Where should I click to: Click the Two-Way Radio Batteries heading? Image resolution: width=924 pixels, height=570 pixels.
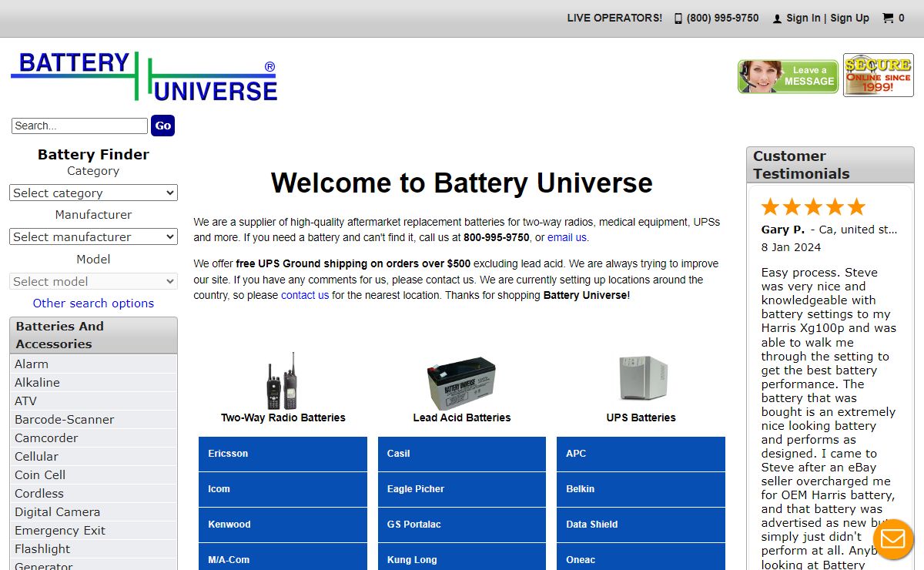pyautogui.click(x=283, y=417)
